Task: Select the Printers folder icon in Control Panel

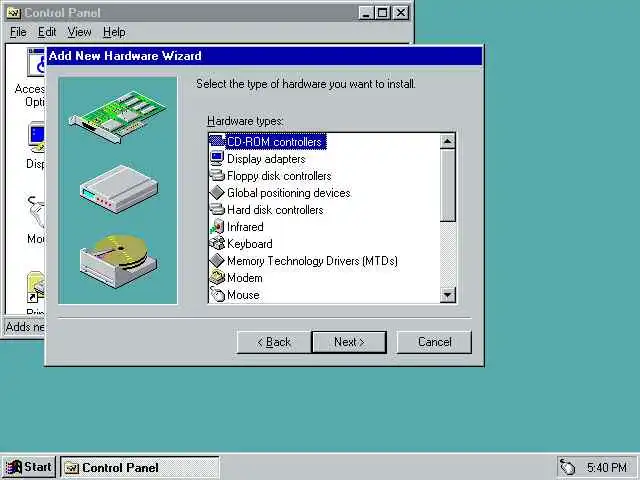Action: [36, 287]
